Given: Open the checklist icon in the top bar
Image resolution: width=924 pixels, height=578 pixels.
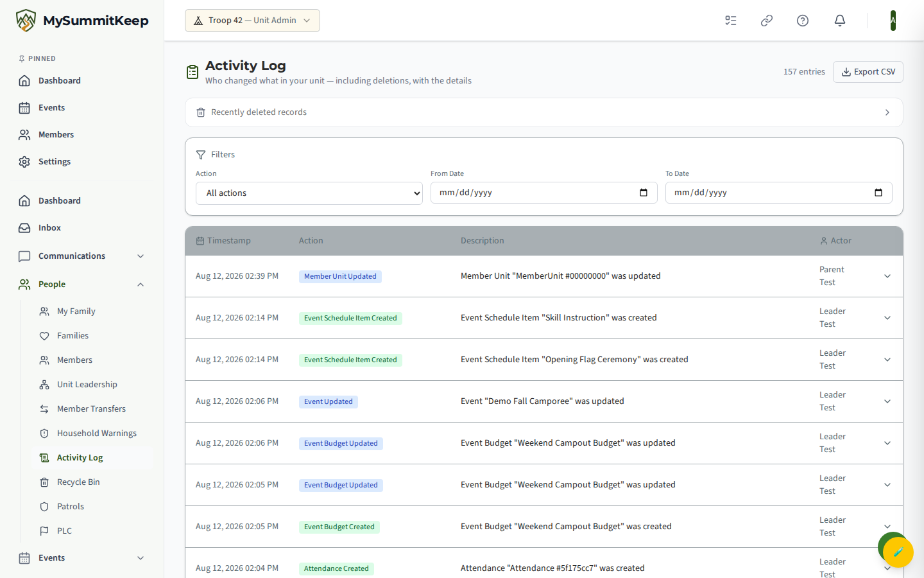Looking at the screenshot, I should pos(731,21).
